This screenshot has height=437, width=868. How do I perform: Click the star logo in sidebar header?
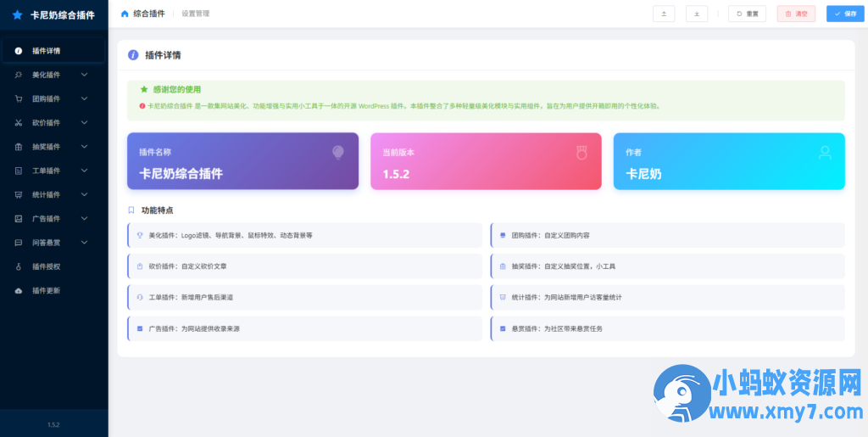17,14
